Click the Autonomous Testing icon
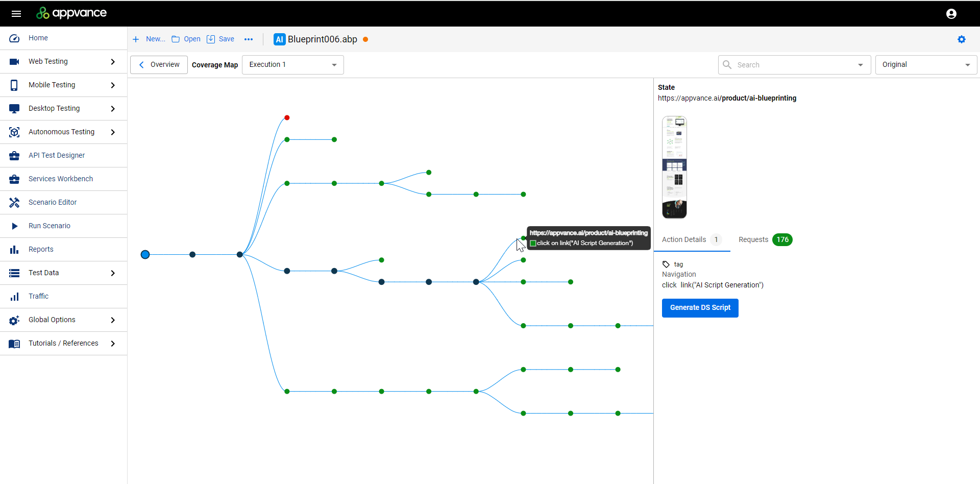980x484 pixels. point(14,132)
